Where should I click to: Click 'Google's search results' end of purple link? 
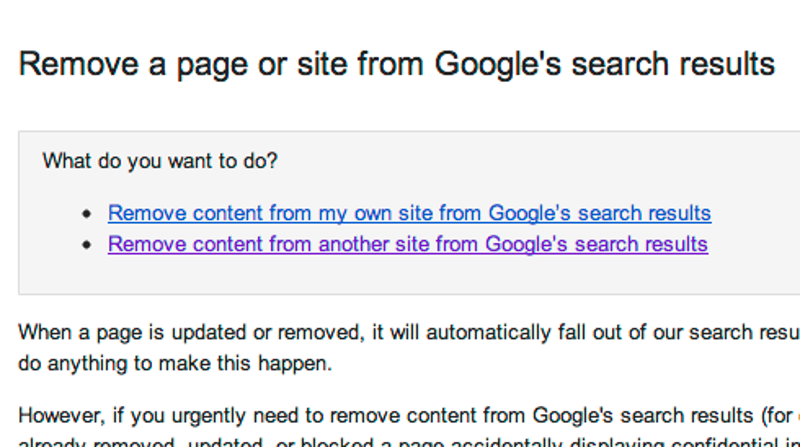(597, 244)
